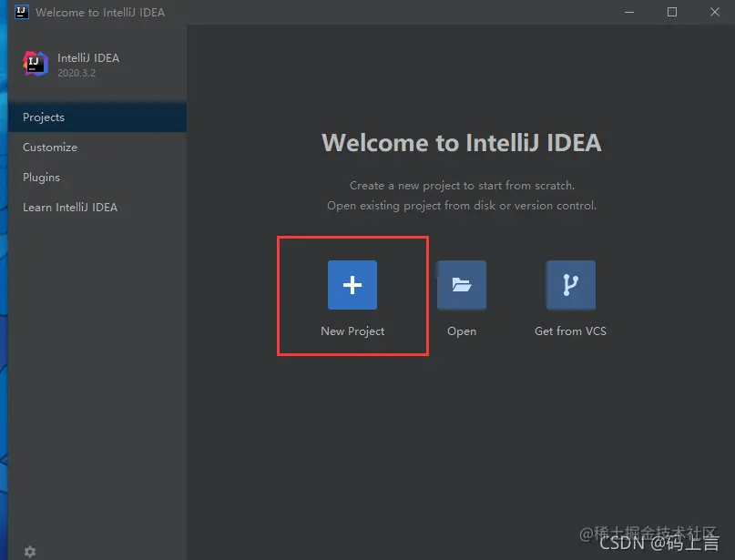Click the version text 2020.3.2

tap(77, 73)
